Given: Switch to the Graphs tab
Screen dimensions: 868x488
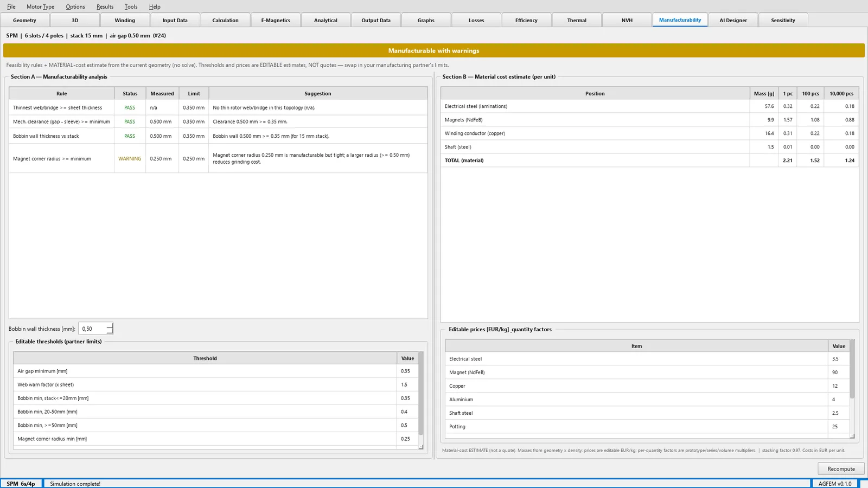Looking at the screenshot, I should coord(426,20).
